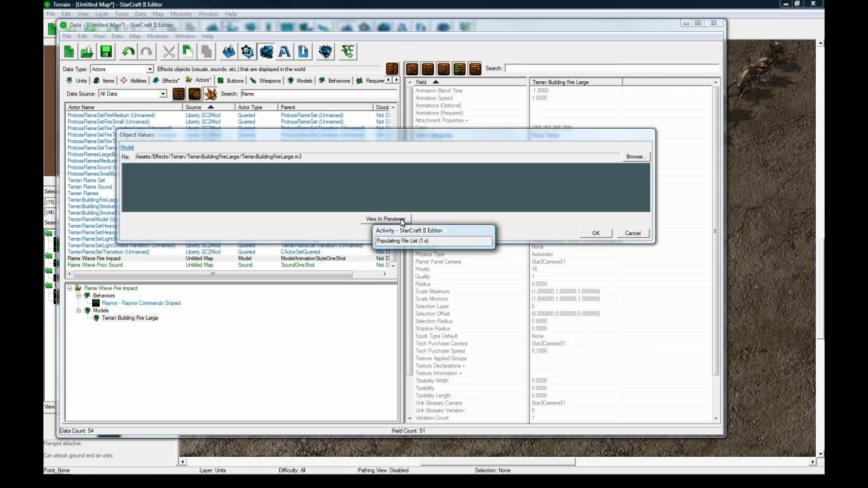This screenshot has width=868, height=488.
Task: Click the field Search box on right panel
Action: 611,68
